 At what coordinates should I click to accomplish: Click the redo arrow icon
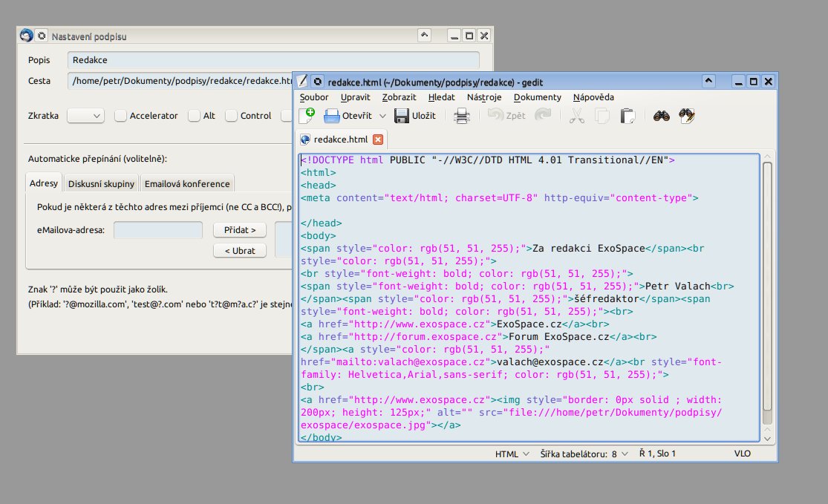[x=543, y=116]
